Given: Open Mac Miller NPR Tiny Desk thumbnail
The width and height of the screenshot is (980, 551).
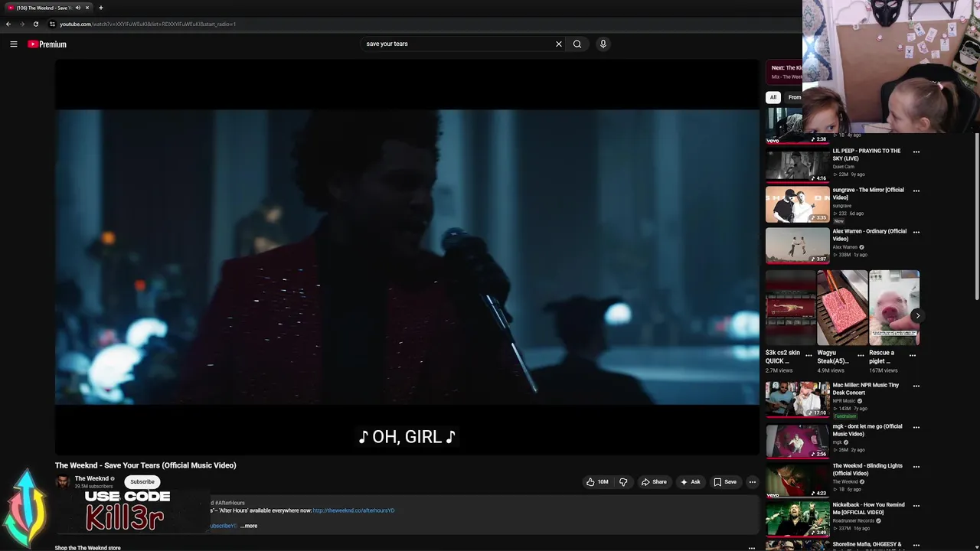Looking at the screenshot, I should [797, 399].
